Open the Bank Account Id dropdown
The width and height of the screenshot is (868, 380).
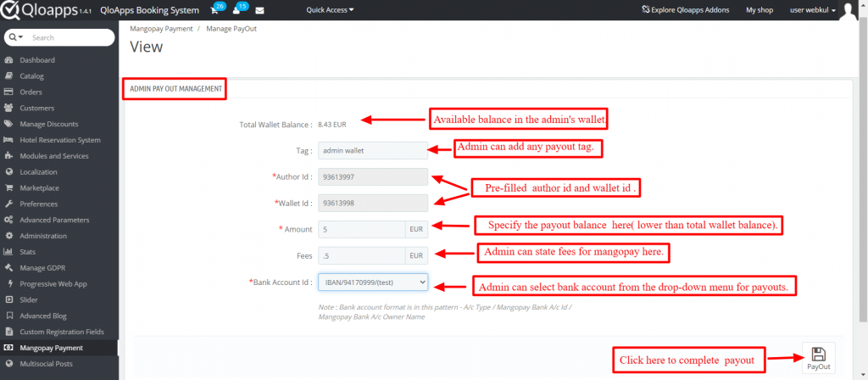[373, 282]
